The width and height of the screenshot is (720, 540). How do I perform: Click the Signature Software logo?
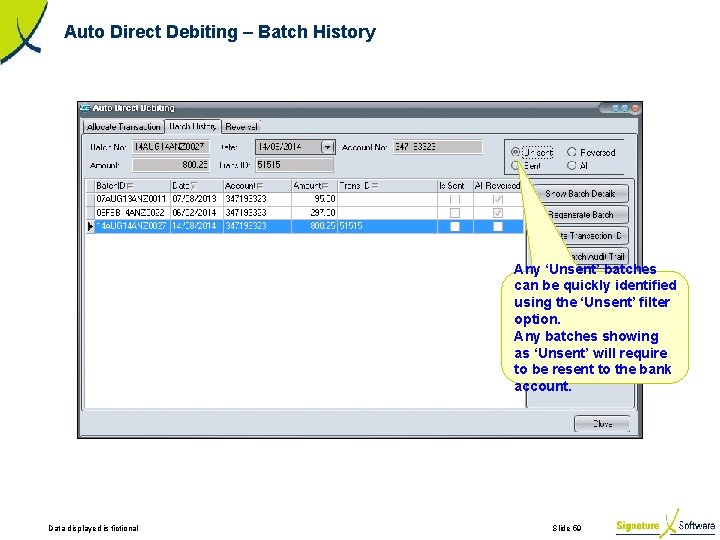tap(665, 524)
